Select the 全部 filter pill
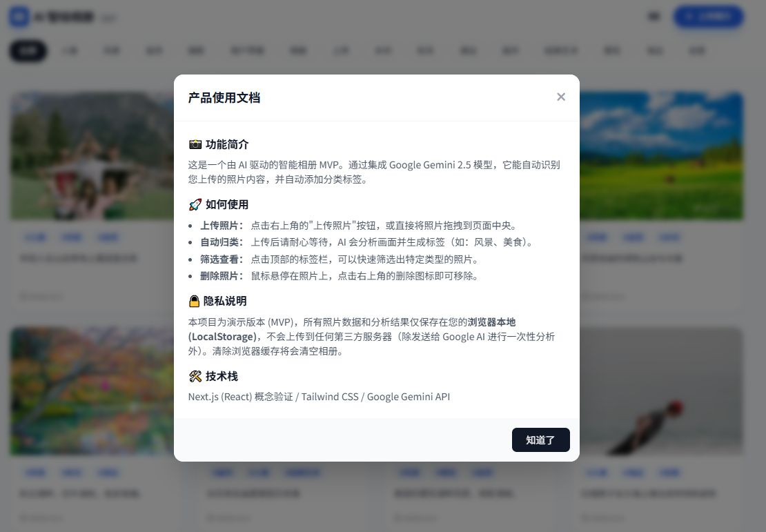Viewport: 766px width, 532px height. coord(28,50)
